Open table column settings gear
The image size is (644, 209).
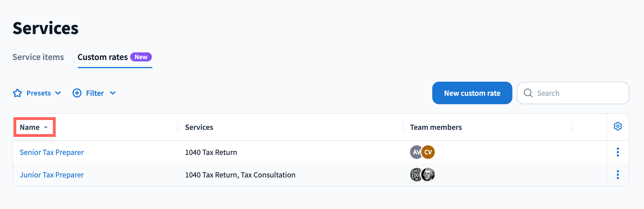click(618, 126)
